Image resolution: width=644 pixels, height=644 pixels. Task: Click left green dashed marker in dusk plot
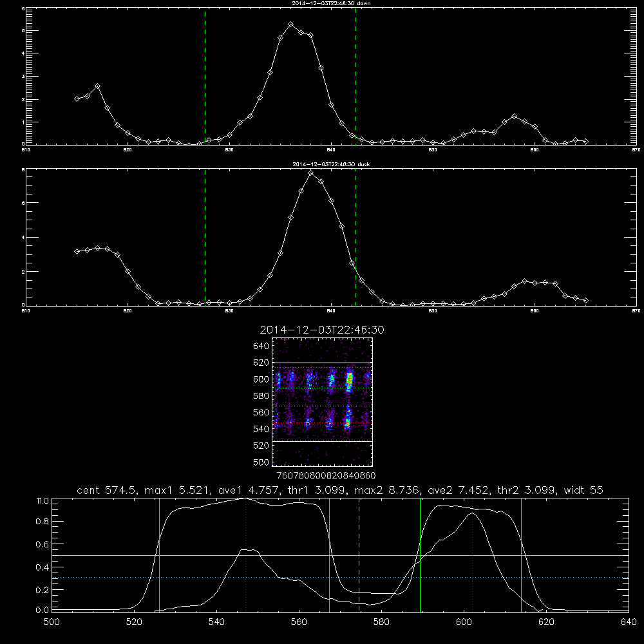coord(205,237)
